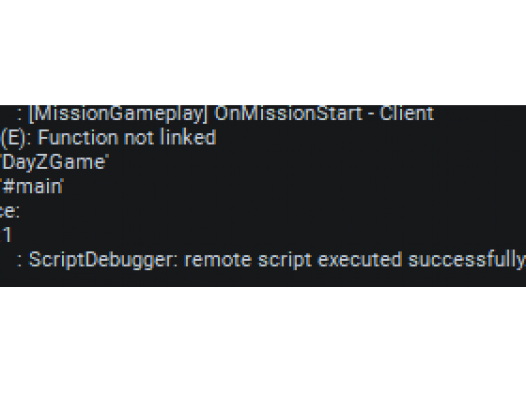The height and width of the screenshot is (394, 526).
Task: Click the [MissionGameplay] tag in the log
Action: point(118,114)
